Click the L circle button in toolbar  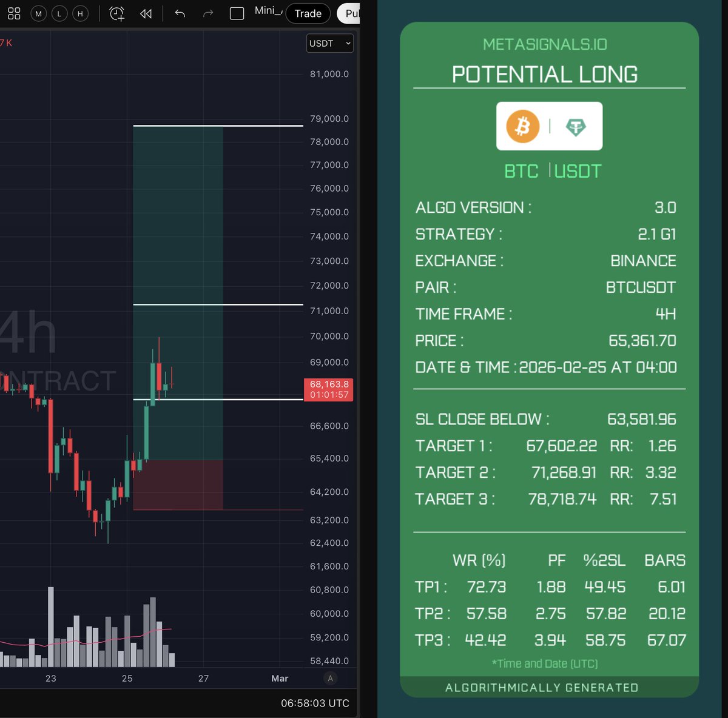pyautogui.click(x=59, y=13)
